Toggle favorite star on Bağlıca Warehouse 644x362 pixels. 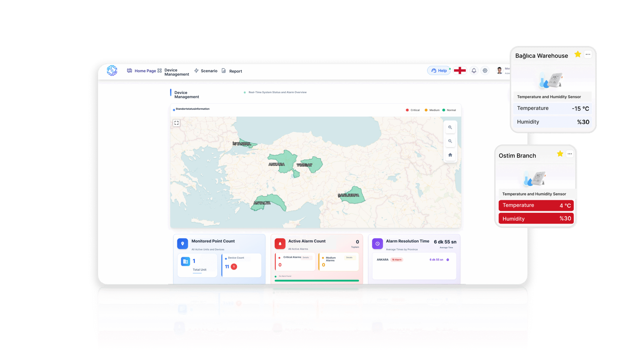coord(578,54)
